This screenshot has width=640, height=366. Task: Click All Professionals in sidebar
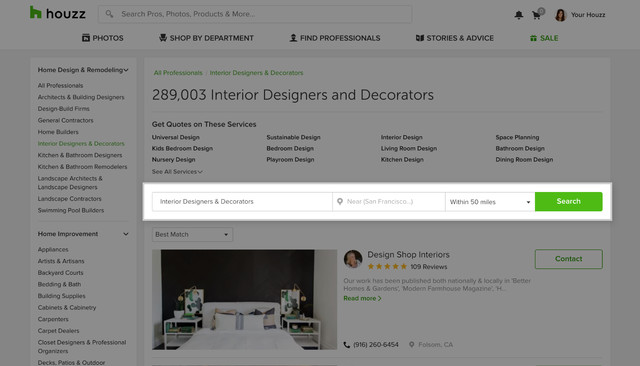click(x=60, y=86)
